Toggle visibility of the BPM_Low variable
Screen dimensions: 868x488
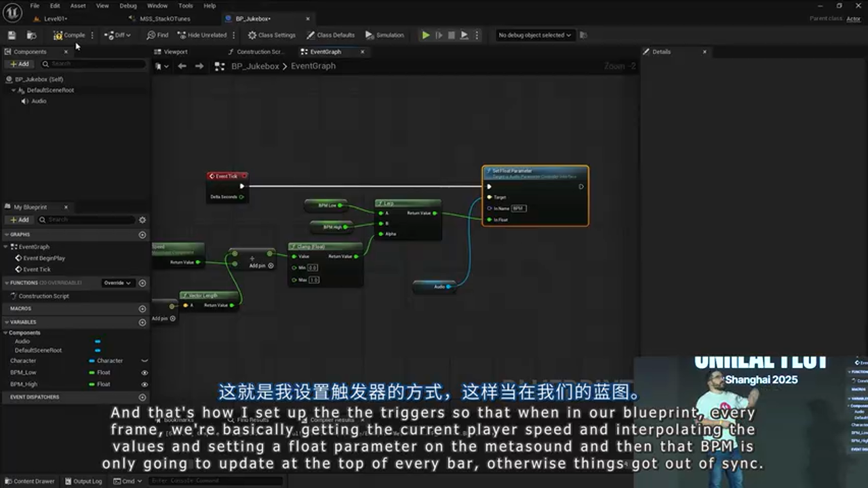coord(145,372)
